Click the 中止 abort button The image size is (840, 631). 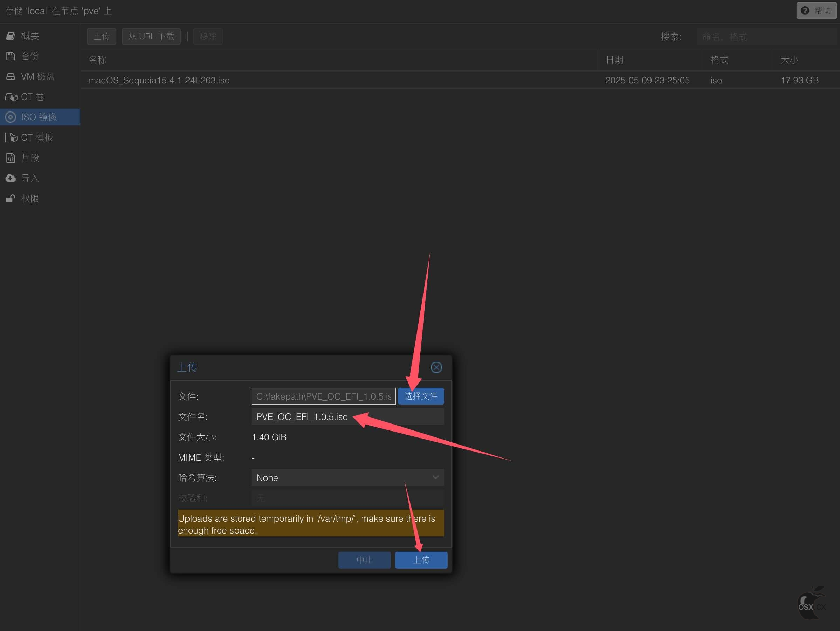coord(364,560)
